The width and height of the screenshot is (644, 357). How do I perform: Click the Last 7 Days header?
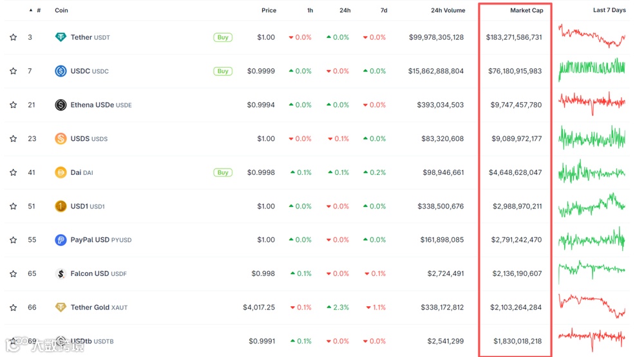(609, 10)
